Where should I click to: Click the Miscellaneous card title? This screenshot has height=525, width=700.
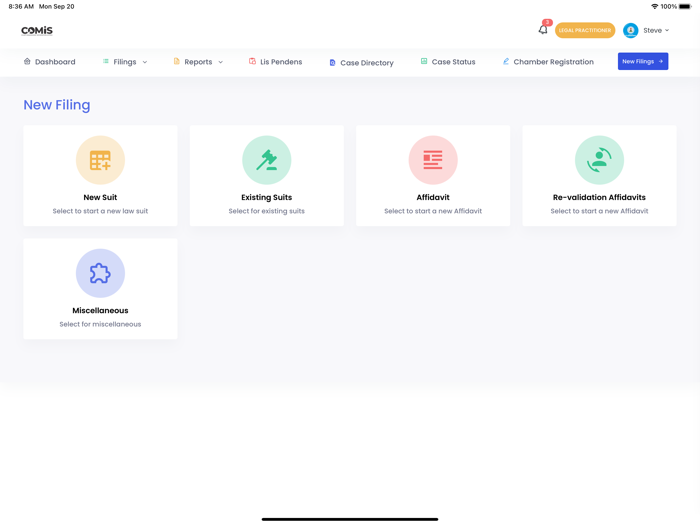pyautogui.click(x=100, y=311)
